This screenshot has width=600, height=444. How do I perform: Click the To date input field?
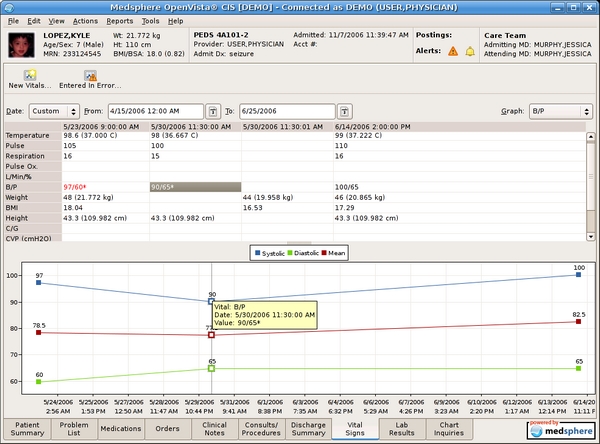(x=287, y=111)
